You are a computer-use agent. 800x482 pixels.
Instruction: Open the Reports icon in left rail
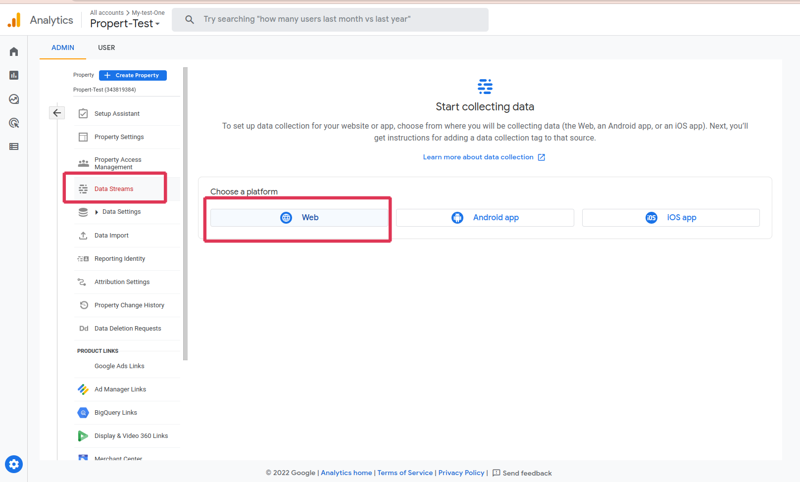(14, 75)
